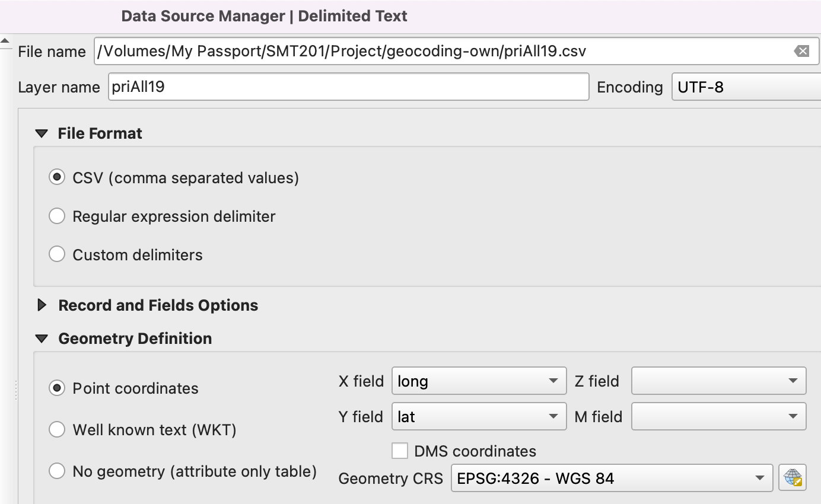Open the Select CRS globe icon button
821x504 pixels.
pos(793,478)
